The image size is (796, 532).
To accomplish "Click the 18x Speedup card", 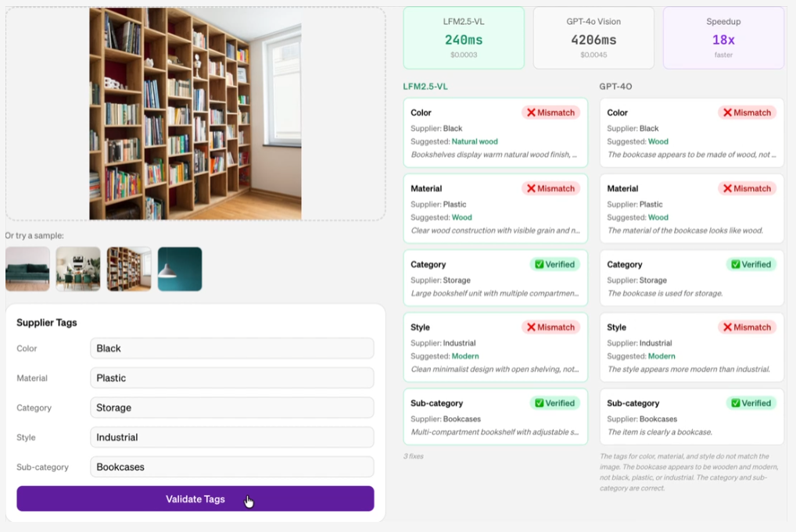I will [x=723, y=38].
